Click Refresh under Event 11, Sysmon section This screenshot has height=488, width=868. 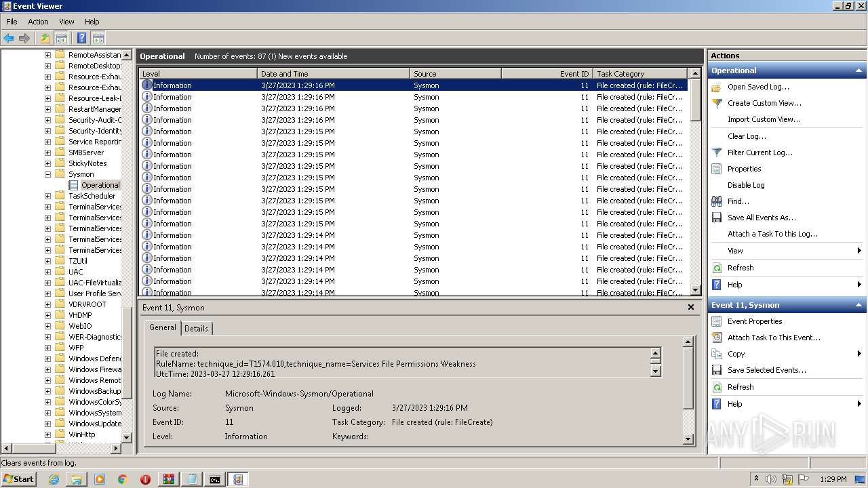741,387
